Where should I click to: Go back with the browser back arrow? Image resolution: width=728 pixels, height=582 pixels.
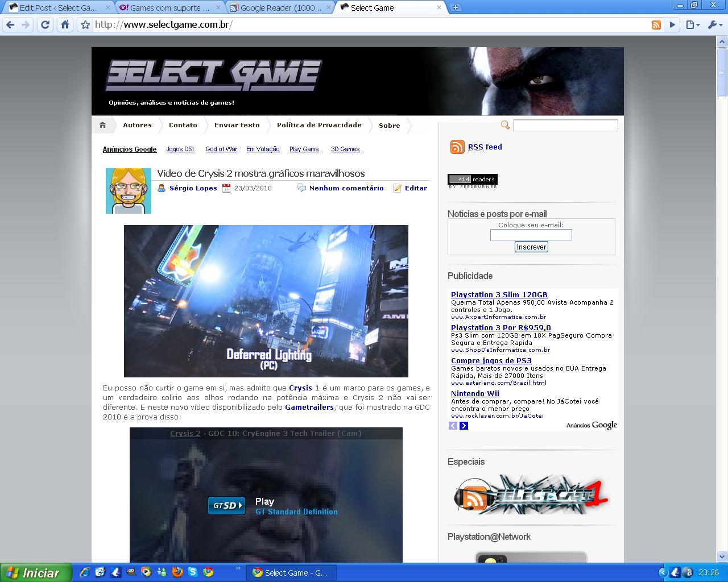[x=10, y=24]
